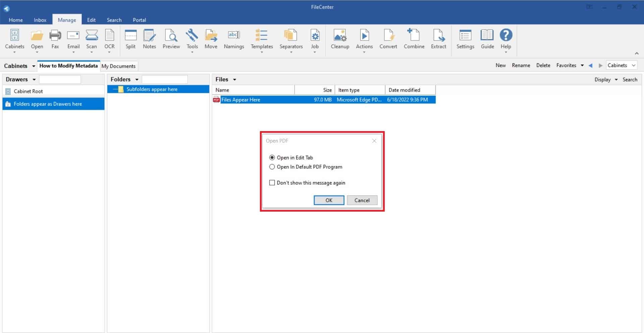Sort by Date modified column header
This screenshot has width=644, height=333.
pyautogui.click(x=410, y=90)
